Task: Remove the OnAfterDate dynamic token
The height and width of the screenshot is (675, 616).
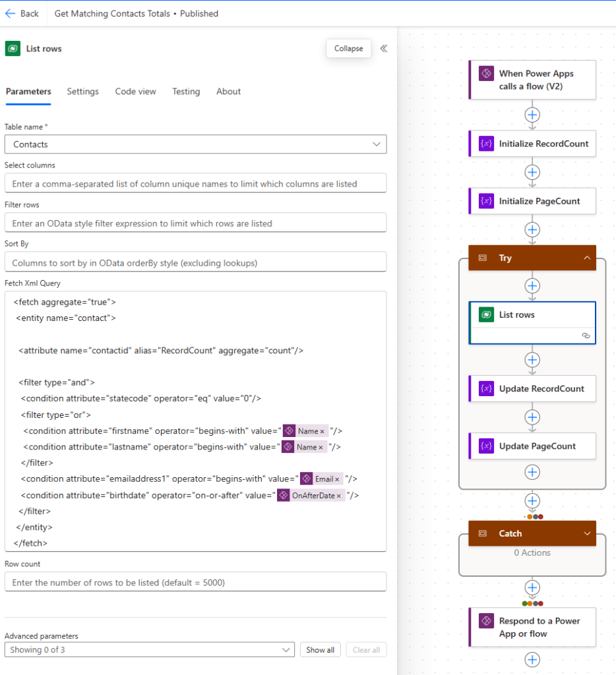Action: [339, 496]
